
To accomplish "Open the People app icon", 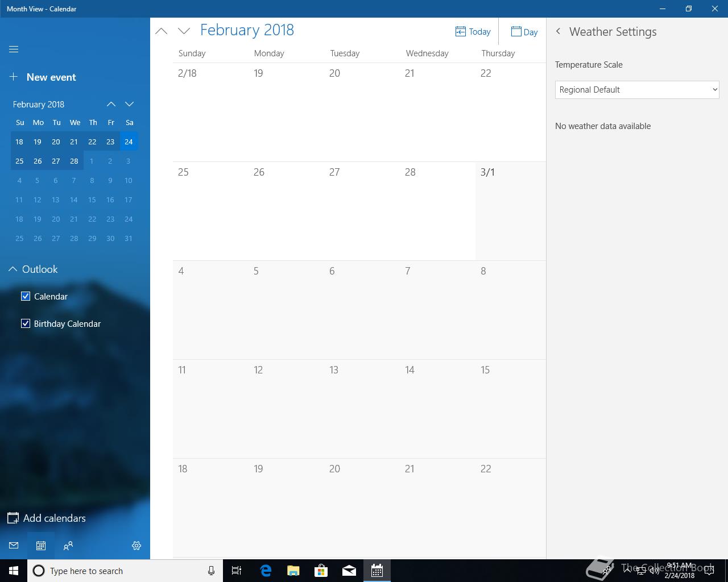I will pyautogui.click(x=68, y=546).
